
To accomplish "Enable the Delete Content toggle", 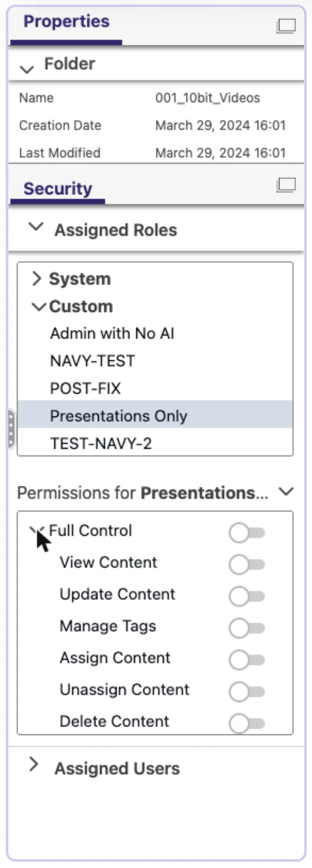I will tap(247, 723).
